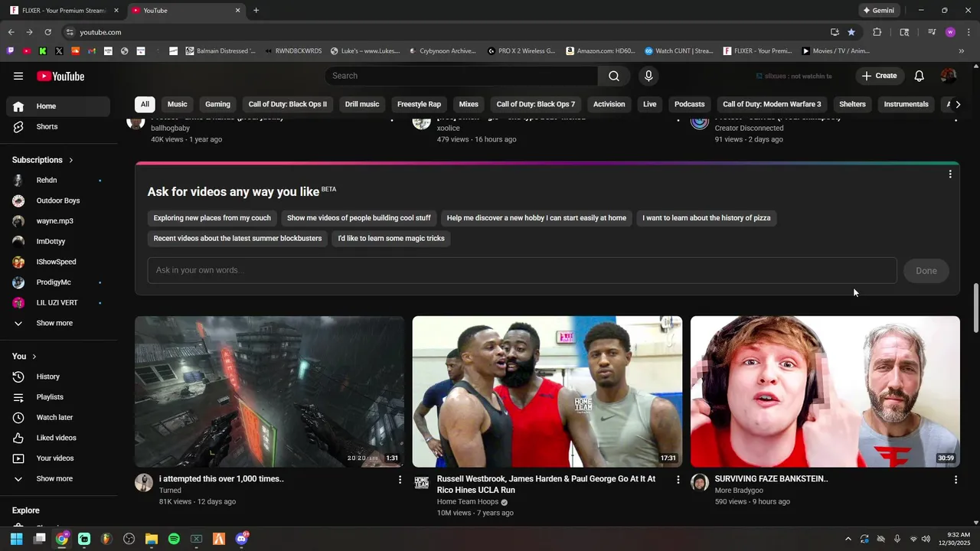Select the Drill music category chip
The height and width of the screenshot is (551, 980).
(x=362, y=104)
